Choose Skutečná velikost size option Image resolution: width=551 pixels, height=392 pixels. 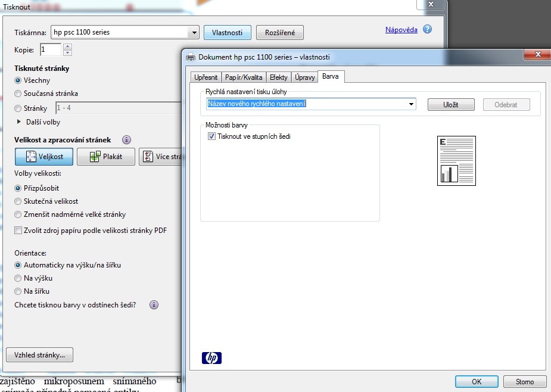point(17,201)
